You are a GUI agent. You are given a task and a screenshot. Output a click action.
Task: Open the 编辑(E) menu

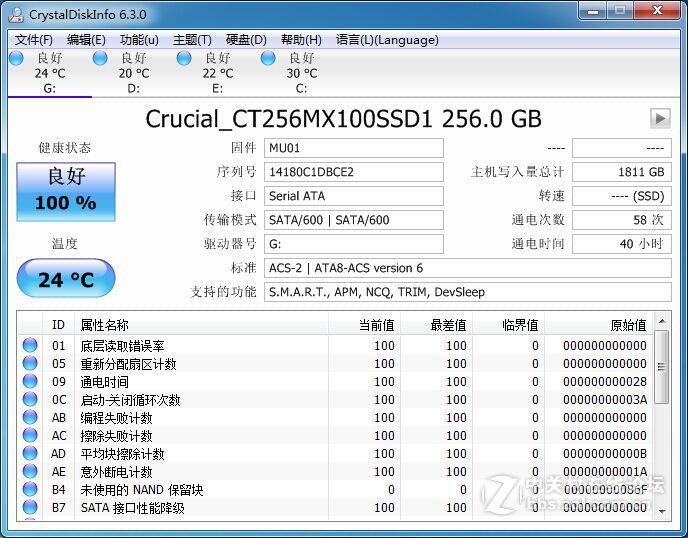point(86,40)
